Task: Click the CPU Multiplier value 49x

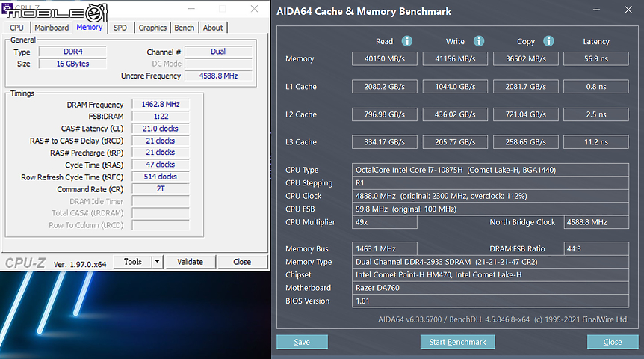Action: click(x=385, y=222)
